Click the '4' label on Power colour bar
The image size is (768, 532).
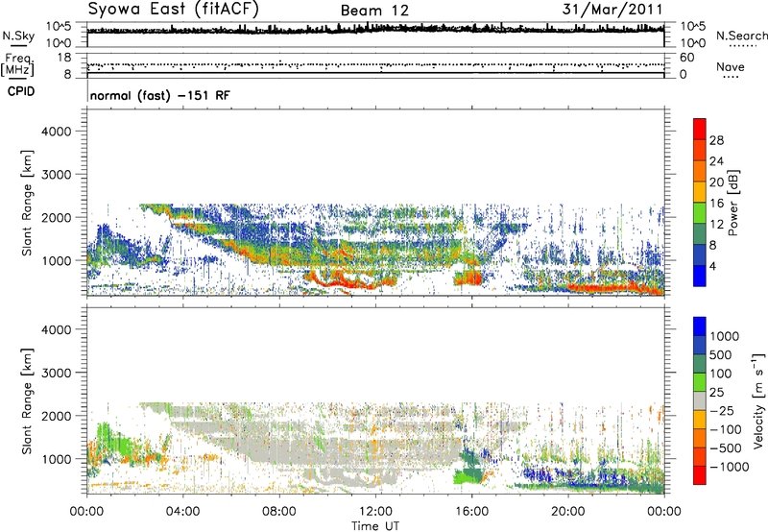point(712,267)
